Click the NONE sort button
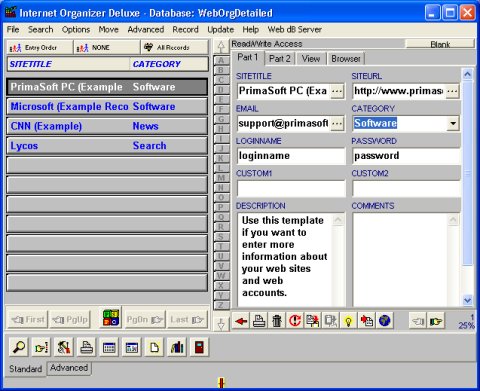Screen dimensions: 480x391 click(x=107, y=47)
